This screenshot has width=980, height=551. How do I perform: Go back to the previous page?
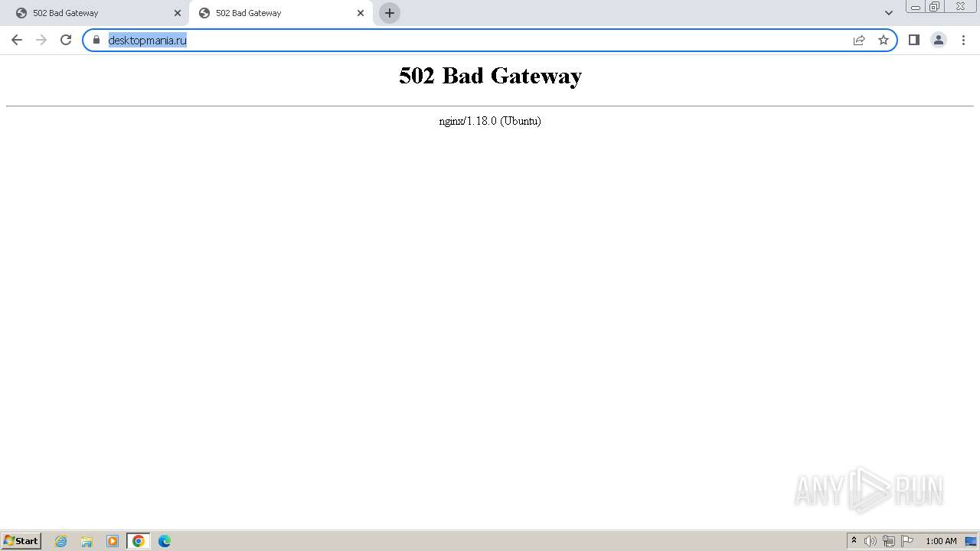point(17,40)
